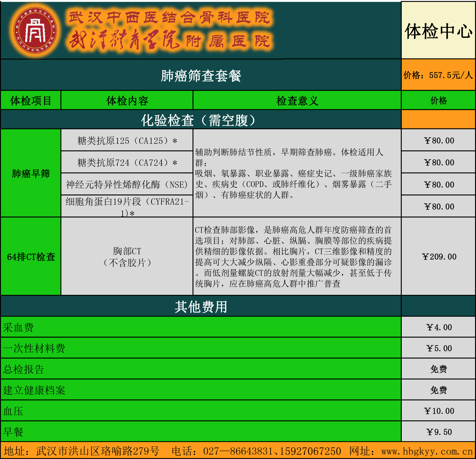Select the 体检内容 column header
This screenshot has width=476, height=459.
click(x=127, y=101)
